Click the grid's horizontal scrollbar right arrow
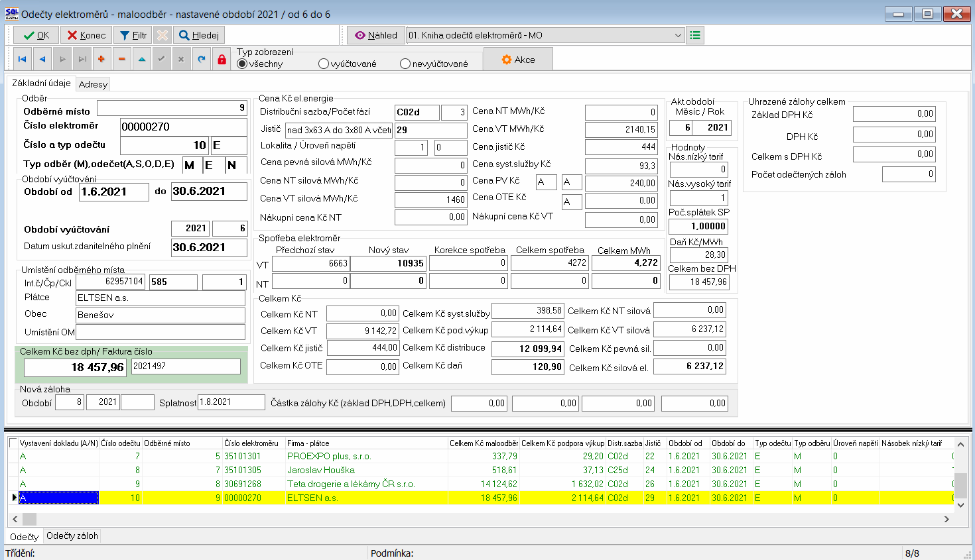This screenshot has height=560, width=975. click(x=946, y=519)
